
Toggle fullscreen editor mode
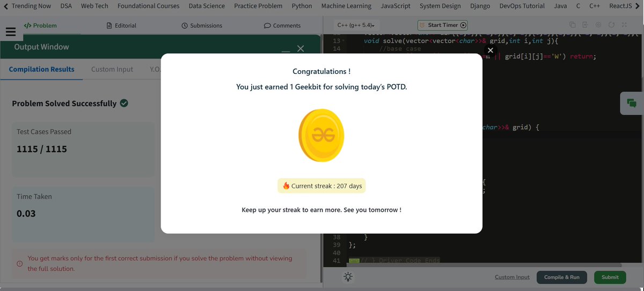624,25
